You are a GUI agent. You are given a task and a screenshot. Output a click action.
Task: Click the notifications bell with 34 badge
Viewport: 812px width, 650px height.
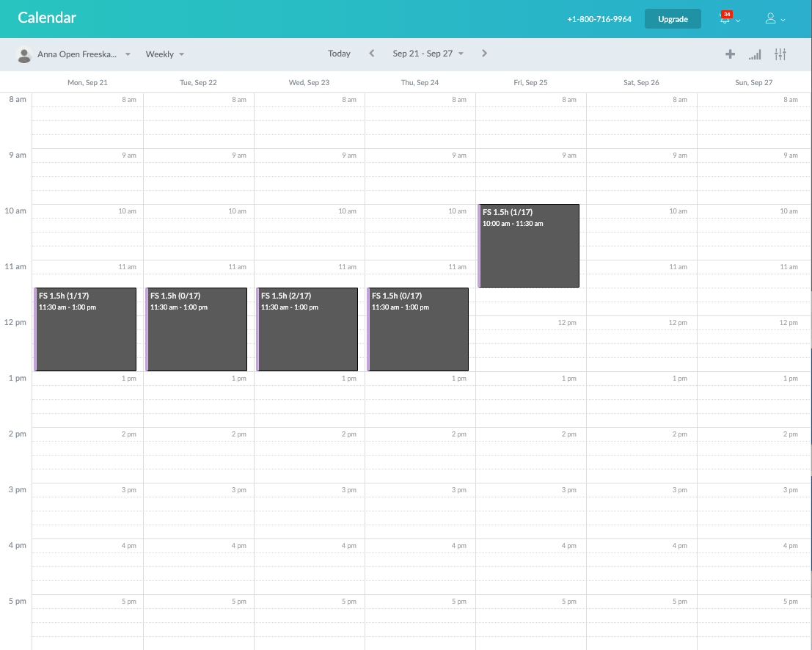point(723,19)
